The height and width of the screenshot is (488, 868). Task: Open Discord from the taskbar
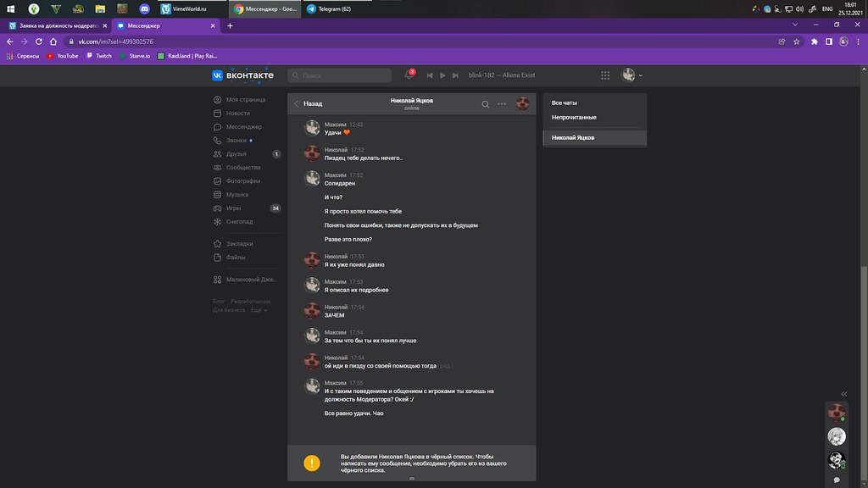[x=145, y=9]
